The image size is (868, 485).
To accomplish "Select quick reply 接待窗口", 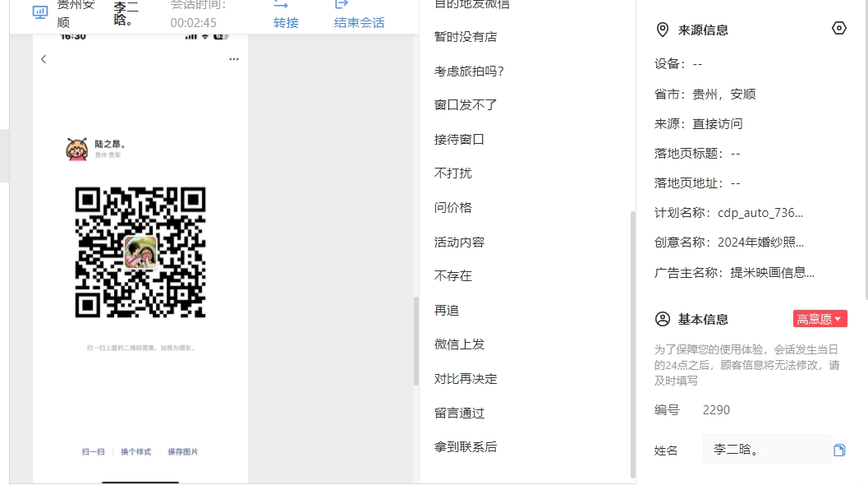I will tap(460, 140).
